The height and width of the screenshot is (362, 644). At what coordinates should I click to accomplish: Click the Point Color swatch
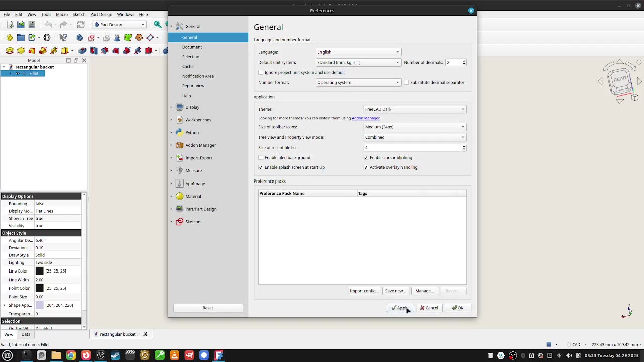(x=40, y=288)
